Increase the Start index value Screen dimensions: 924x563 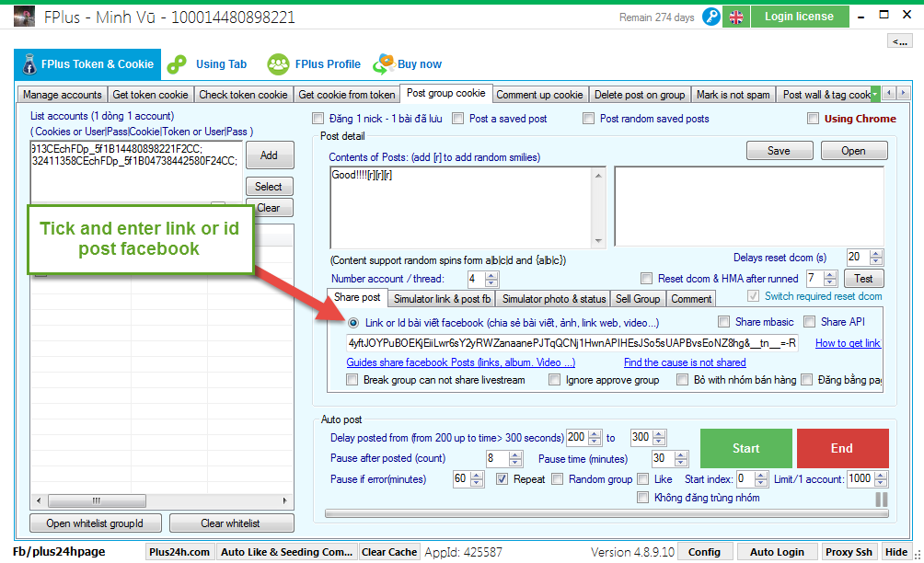click(x=761, y=476)
